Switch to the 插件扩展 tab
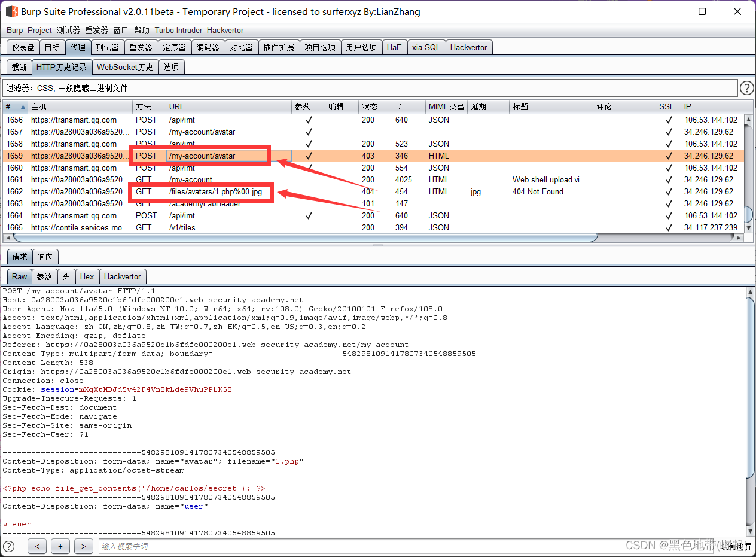The width and height of the screenshot is (756, 557). [279, 47]
